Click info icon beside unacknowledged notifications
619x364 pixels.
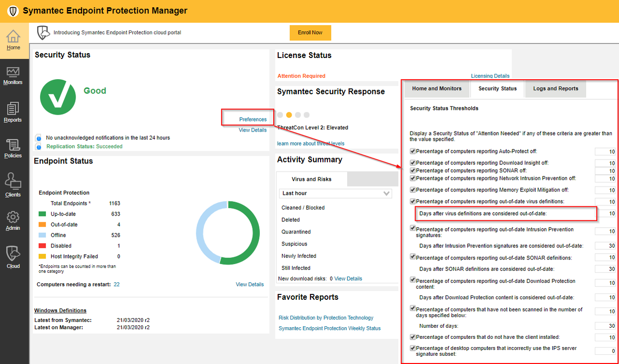pos(38,138)
